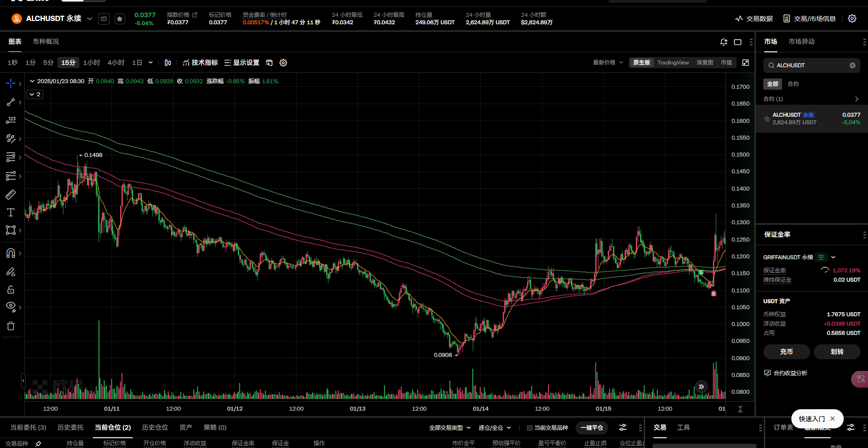868x448 pixels.
Task: Switch to 工具 tab
Action: pos(683,427)
